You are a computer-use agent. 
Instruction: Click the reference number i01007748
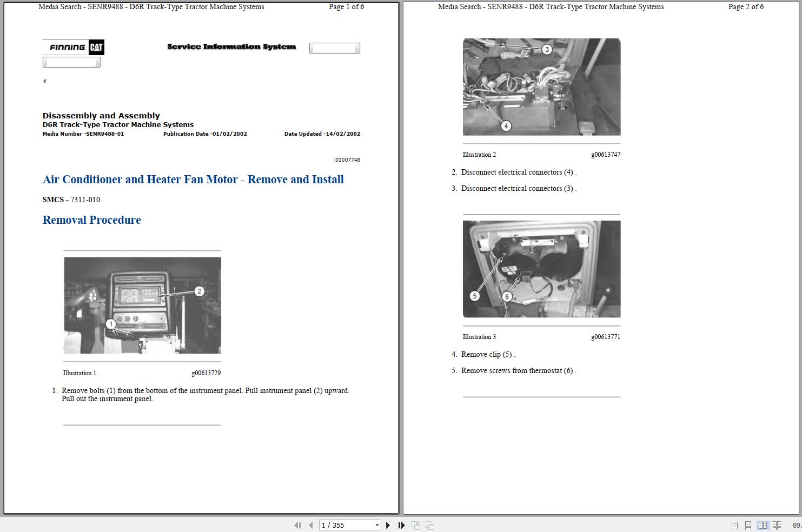[347, 159]
